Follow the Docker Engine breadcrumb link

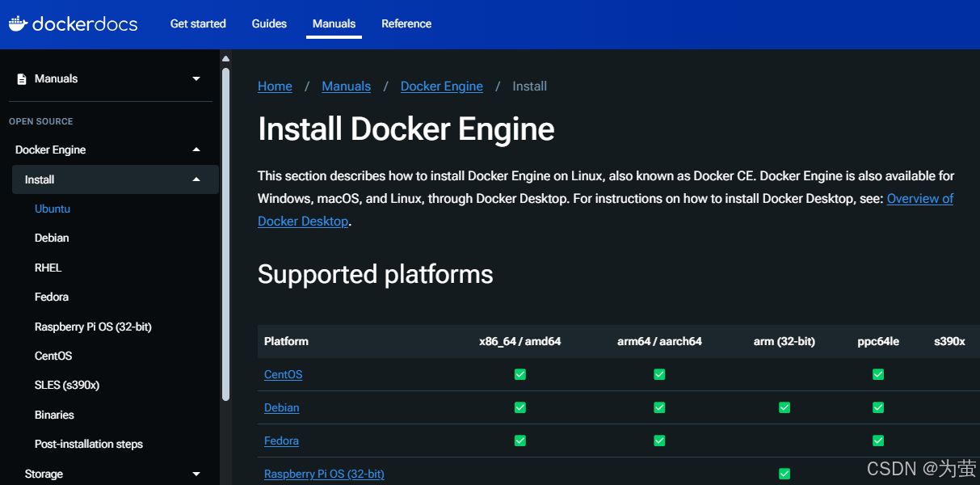tap(442, 86)
